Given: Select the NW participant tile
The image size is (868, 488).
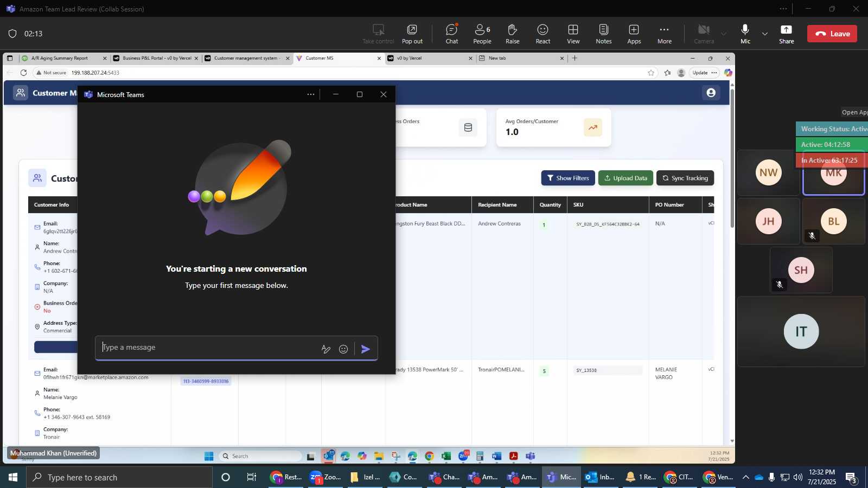Looking at the screenshot, I should tap(768, 173).
